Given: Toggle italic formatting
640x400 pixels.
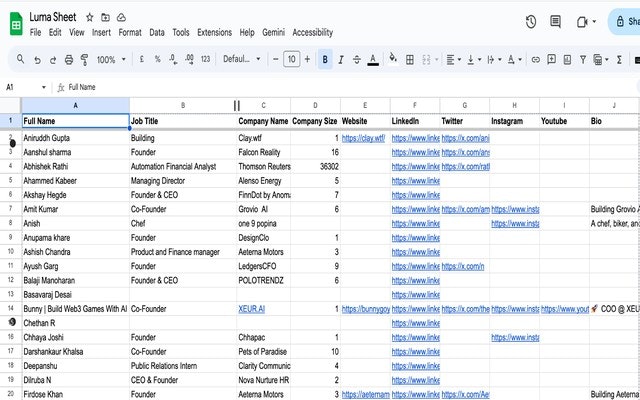Looking at the screenshot, I should (341, 60).
